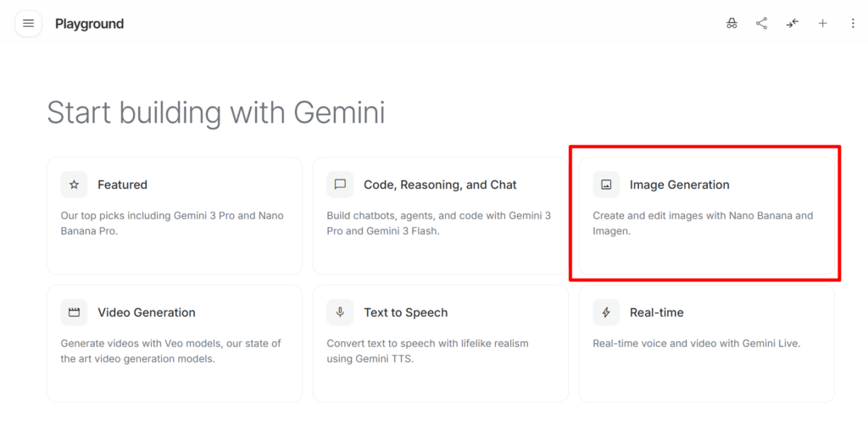The width and height of the screenshot is (868, 442).
Task: Open the Real-time category title
Action: coord(656,312)
